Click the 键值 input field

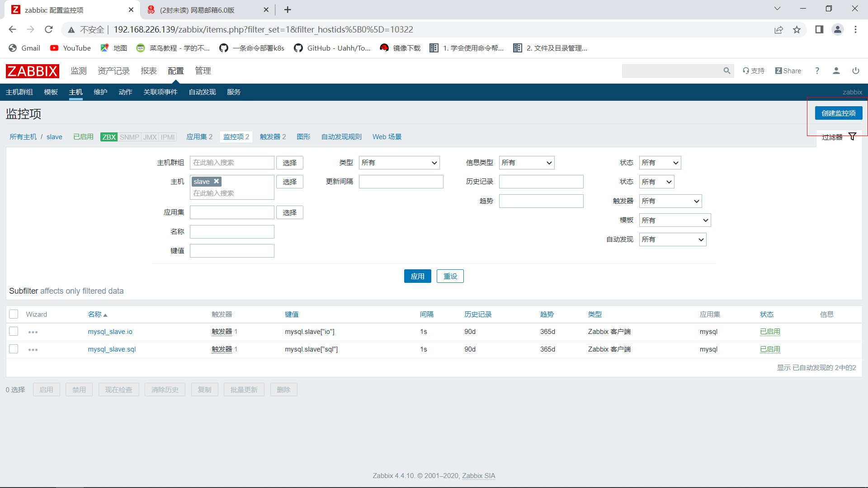232,251
